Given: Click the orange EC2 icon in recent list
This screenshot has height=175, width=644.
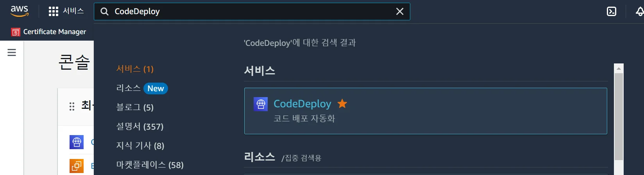Looking at the screenshot, I should click(x=77, y=166).
